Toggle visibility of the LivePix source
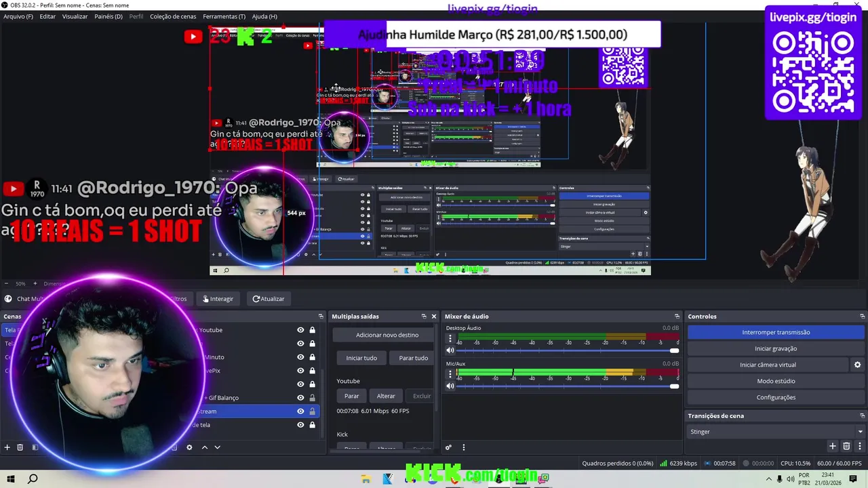The height and width of the screenshot is (488, 868). pos(300,371)
